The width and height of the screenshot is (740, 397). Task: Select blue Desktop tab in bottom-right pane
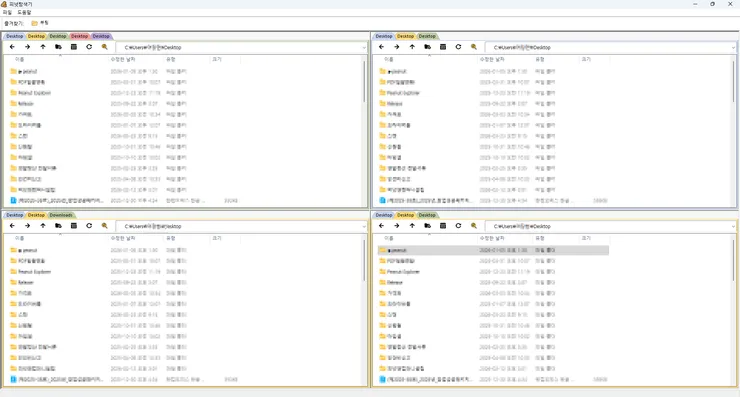(x=384, y=215)
